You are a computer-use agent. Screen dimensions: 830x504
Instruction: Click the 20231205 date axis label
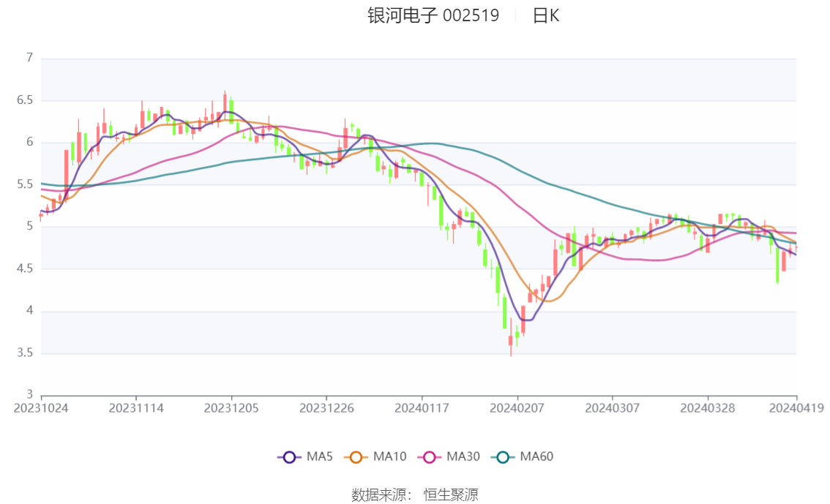click(231, 408)
